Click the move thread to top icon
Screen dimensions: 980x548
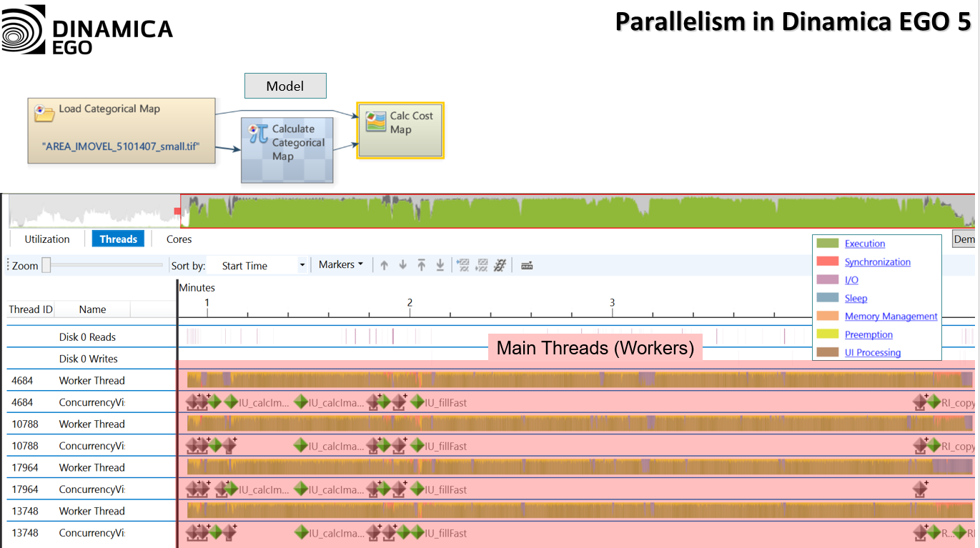coord(421,265)
